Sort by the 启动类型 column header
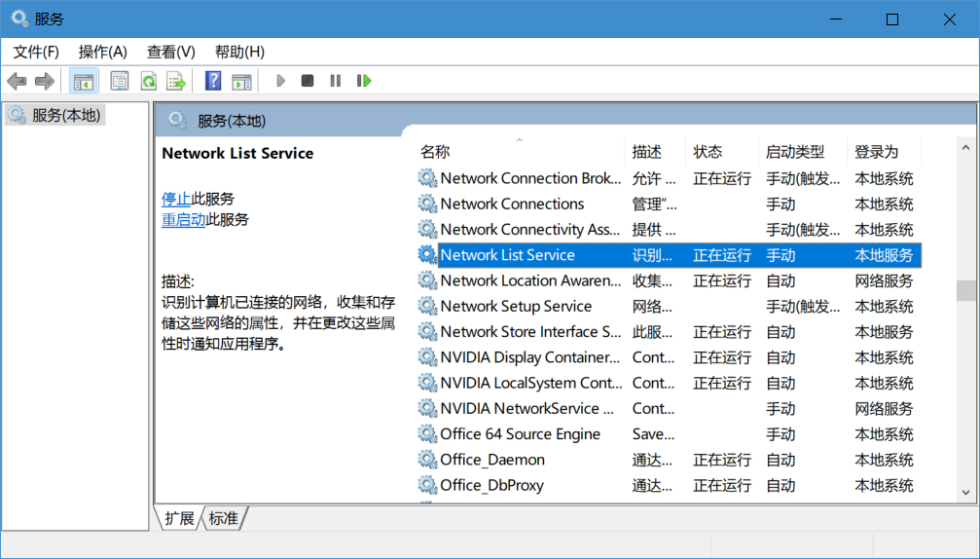980x559 pixels. (794, 152)
